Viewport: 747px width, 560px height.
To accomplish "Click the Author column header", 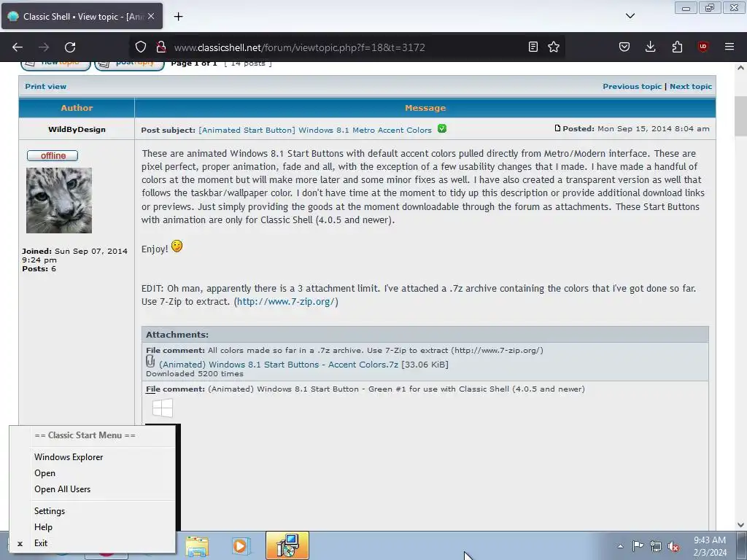I will tap(77, 108).
